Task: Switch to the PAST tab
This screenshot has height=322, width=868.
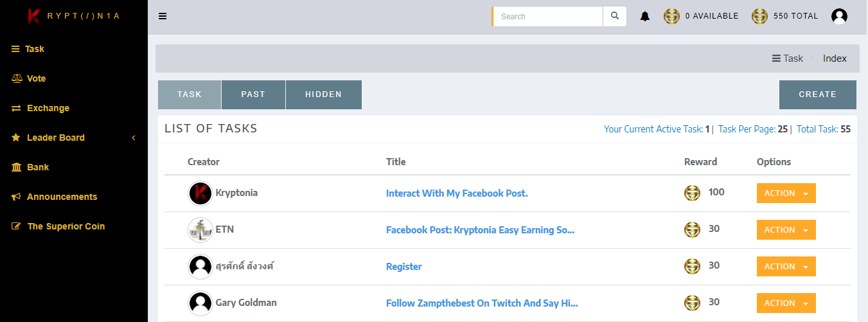Action: [x=253, y=94]
